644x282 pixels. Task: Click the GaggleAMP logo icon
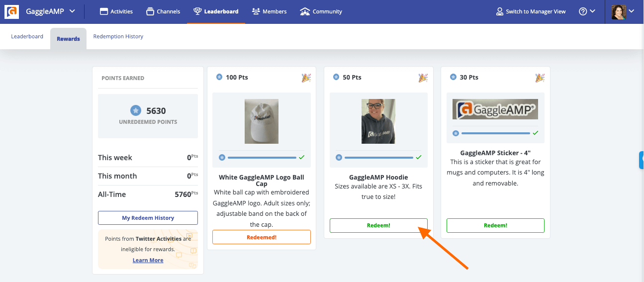pyautogui.click(x=11, y=11)
